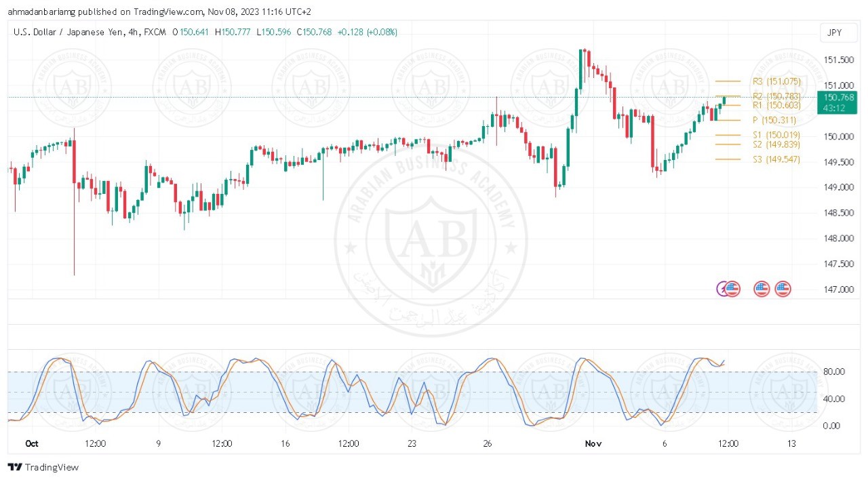The image size is (868, 480).
Task: Click the close value C150.768 in header
Action: pos(317,32)
